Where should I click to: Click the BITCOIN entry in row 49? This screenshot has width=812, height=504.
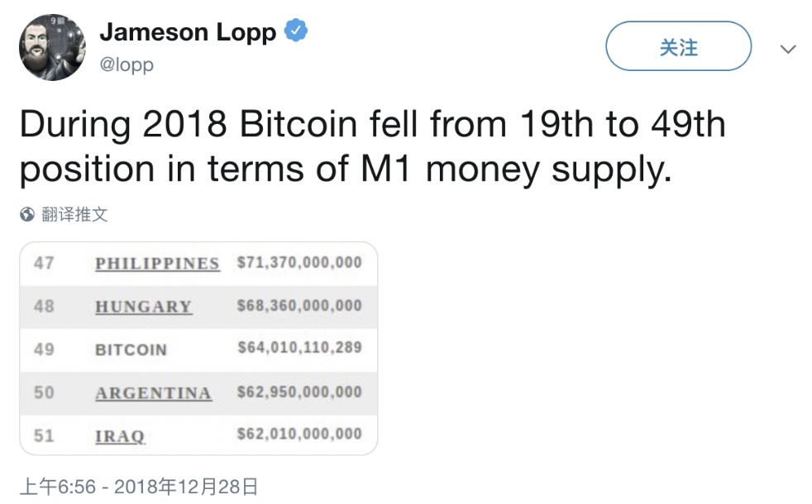pyautogui.click(x=131, y=349)
